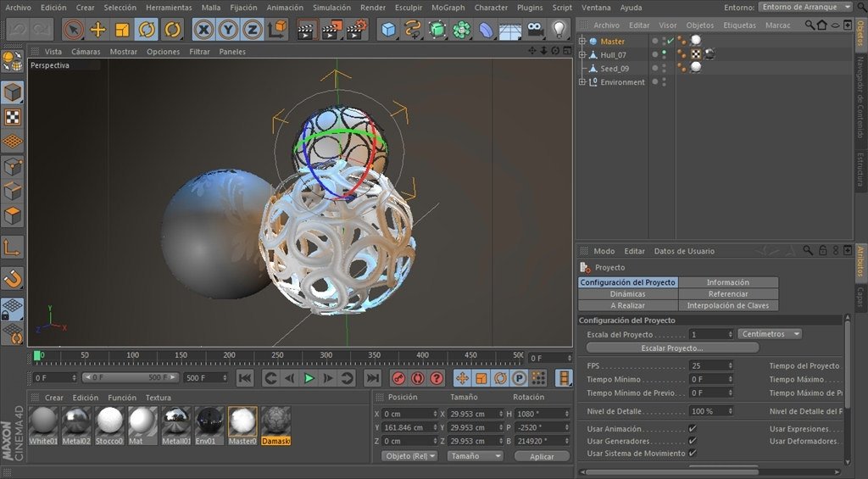Disable Usar Sistema de Movimiento checkbox
Viewport: 868px width, 479px height.
pyautogui.click(x=693, y=454)
